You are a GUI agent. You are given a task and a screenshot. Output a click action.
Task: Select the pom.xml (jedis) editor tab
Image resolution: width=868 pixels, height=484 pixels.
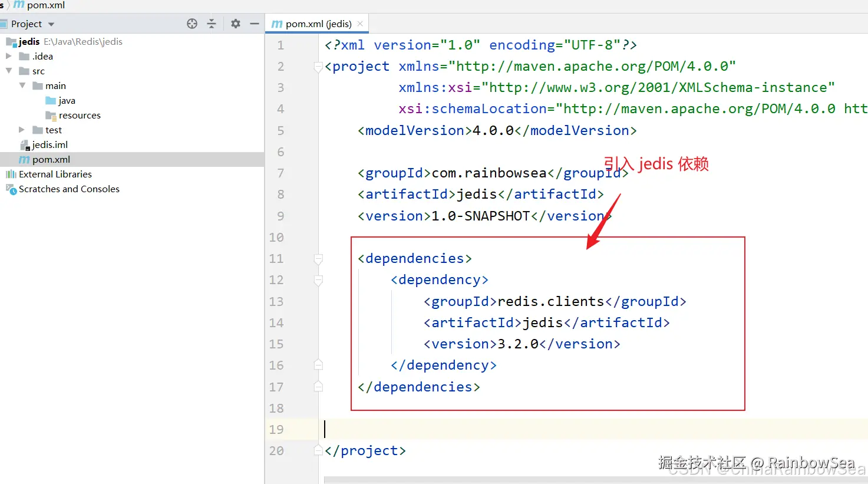317,24
